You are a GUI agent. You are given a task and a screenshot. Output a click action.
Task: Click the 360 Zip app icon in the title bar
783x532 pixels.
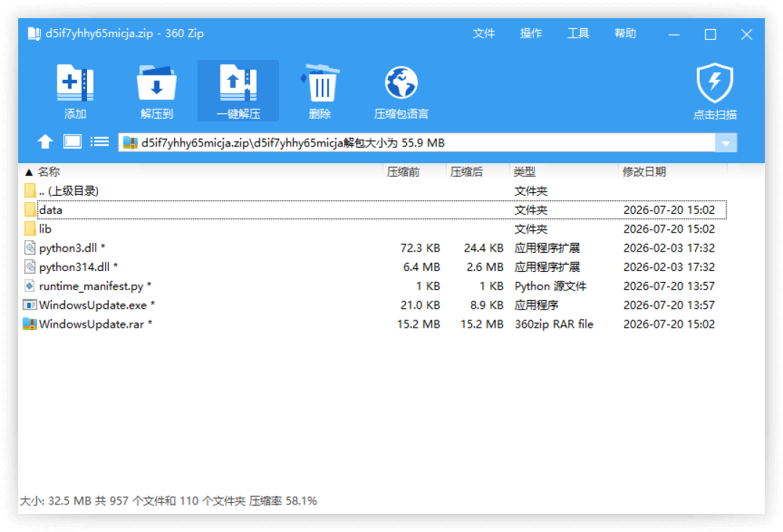(x=34, y=33)
